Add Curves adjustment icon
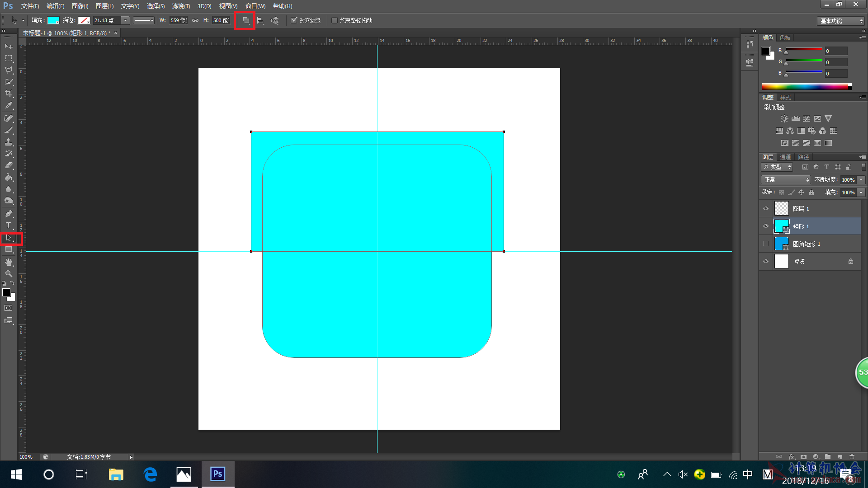 pos(807,118)
